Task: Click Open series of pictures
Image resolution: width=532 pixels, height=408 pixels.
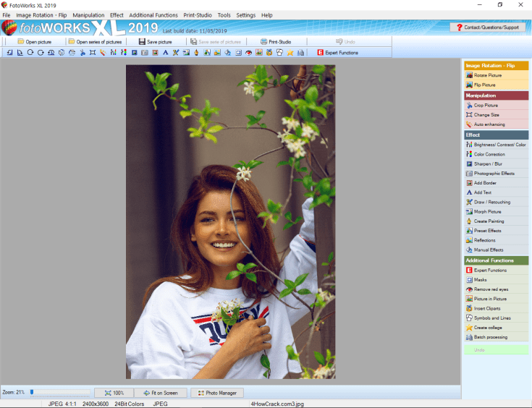Action: pos(96,42)
